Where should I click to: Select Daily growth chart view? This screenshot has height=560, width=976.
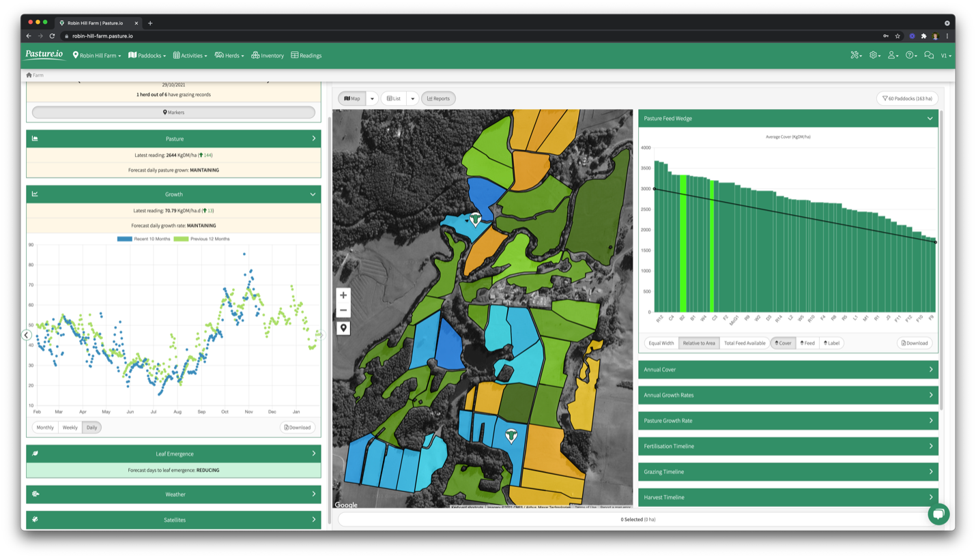pos(91,428)
